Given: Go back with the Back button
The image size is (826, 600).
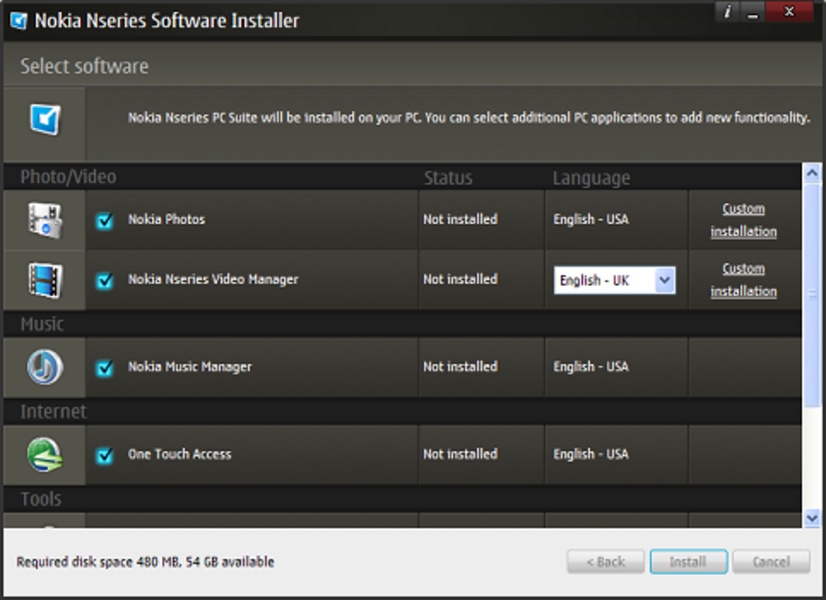Looking at the screenshot, I should pos(605,562).
